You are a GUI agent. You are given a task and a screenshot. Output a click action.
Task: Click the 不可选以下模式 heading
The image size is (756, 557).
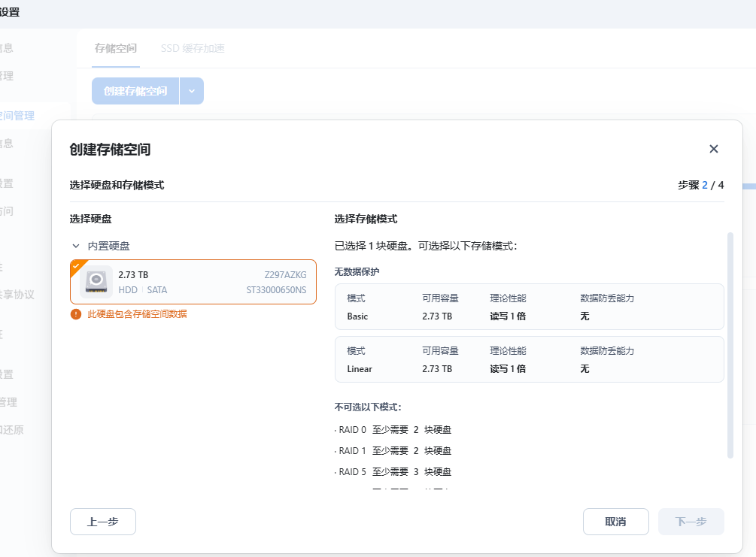(368, 407)
